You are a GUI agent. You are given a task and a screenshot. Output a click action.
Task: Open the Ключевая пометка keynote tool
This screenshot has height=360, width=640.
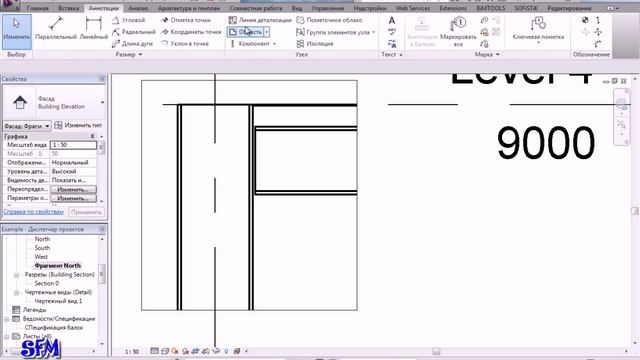[538, 29]
